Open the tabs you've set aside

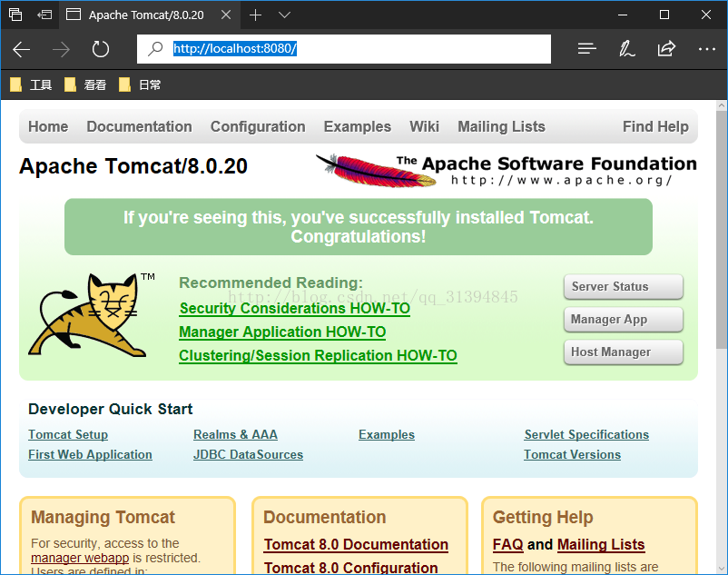click(15, 15)
